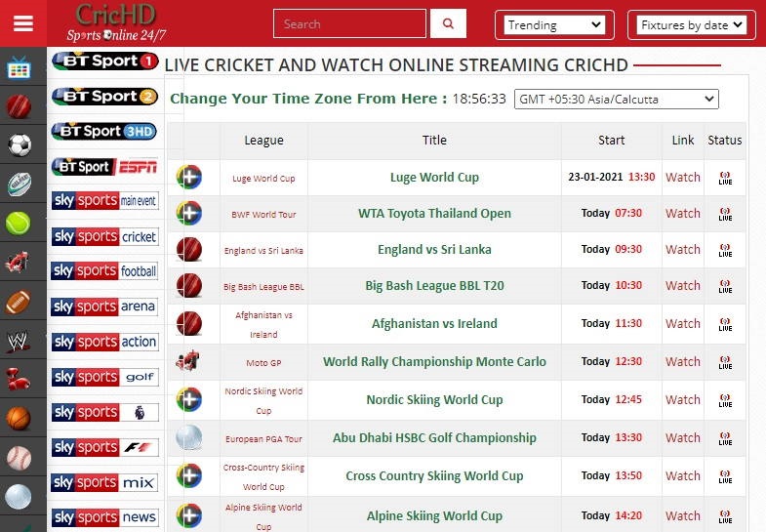
Task: Open Sky Sports Golf channel
Action: (x=105, y=377)
